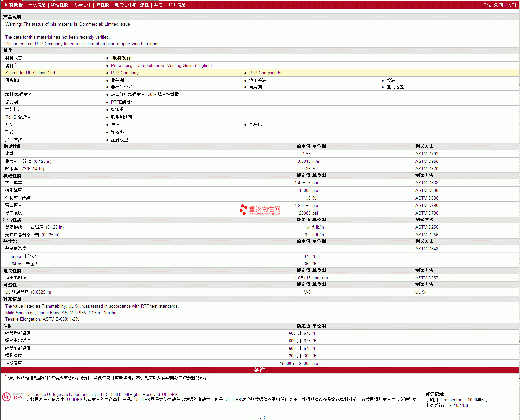The width and height of the screenshot is (520, 420).
Task: Open the Processing Comprehensive Molding Guide link
Action: pos(161,66)
